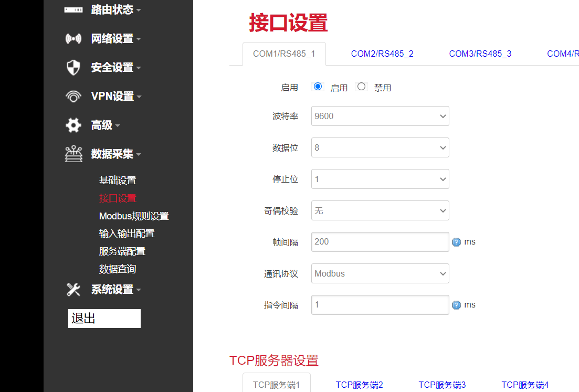The width and height of the screenshot is (579, 392).
Task: Select the 禁用 radio button
Action: [361, 87]
